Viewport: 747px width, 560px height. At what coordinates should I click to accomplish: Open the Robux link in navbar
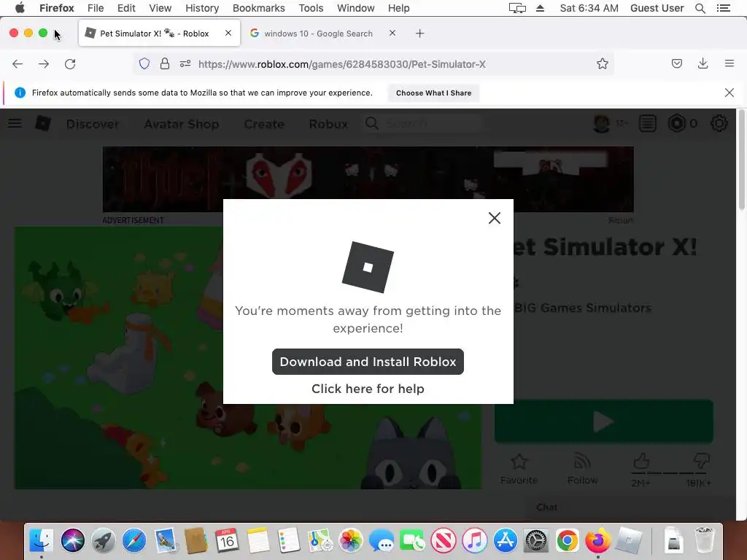(x=328, y=124)
